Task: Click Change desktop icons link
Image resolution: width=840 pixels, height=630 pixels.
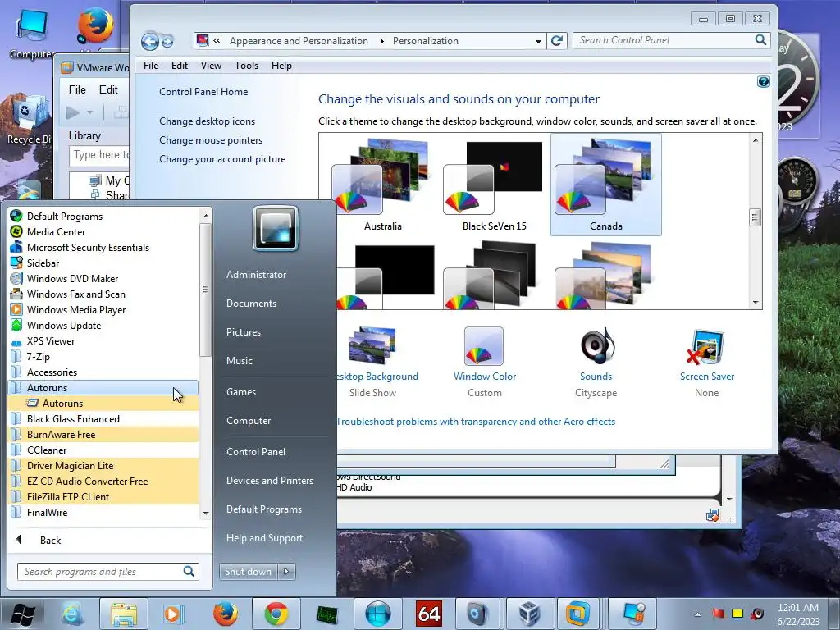Action: point(207,121)
